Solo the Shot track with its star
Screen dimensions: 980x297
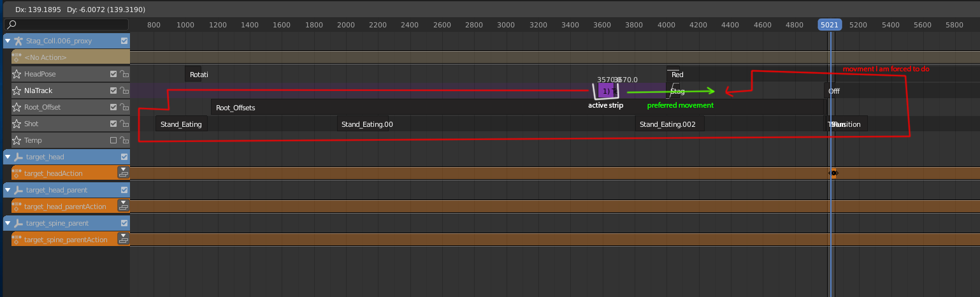tap(17, 124)
